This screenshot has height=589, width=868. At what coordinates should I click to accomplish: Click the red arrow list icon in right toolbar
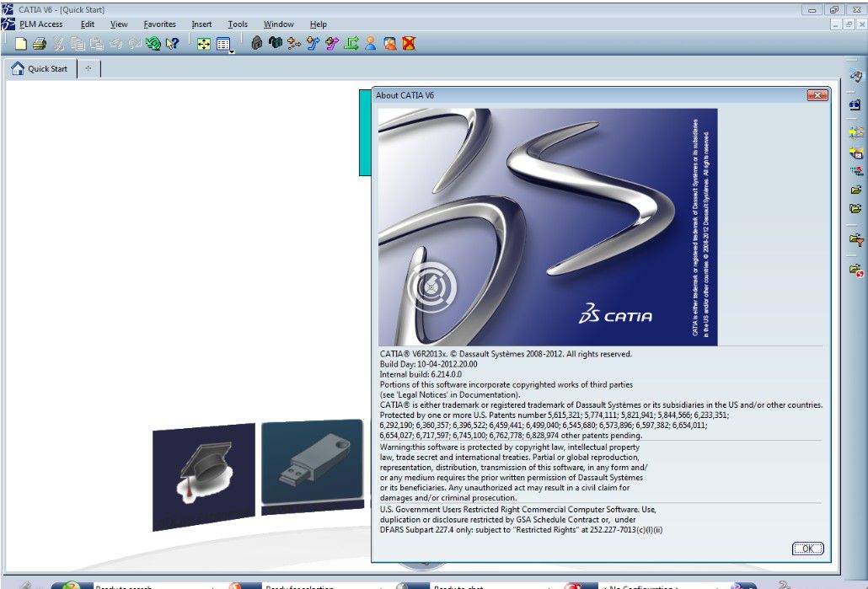tap(856, 171)
